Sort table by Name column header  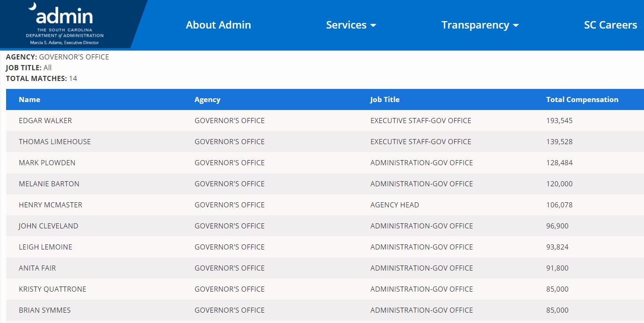tap(29, 99)
